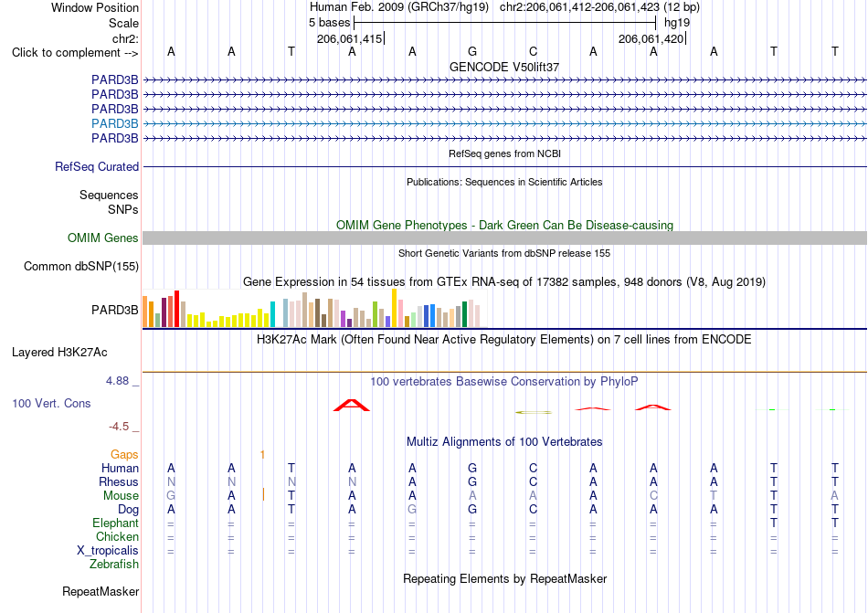Screen dimensions: 868x613
Task: Open 'Short Genetic Variants from dbSNP release 155'
Action: [x=504, y=253]
